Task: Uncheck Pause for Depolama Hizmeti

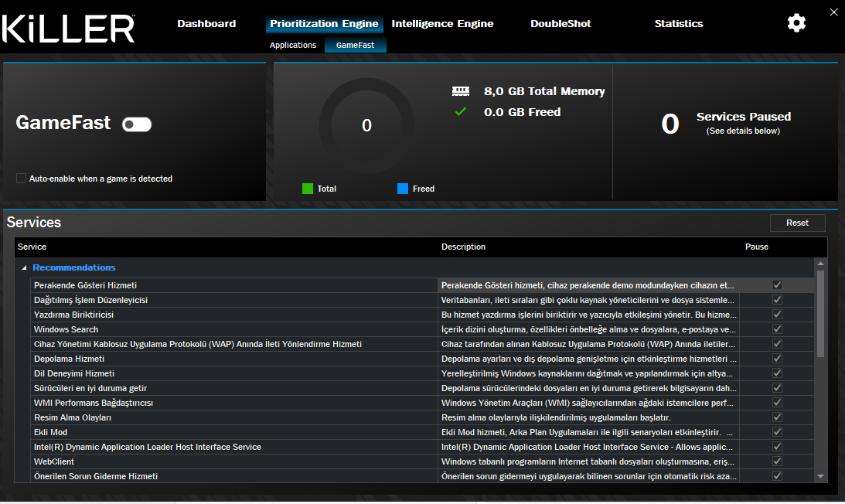Action: click(777, 359)
